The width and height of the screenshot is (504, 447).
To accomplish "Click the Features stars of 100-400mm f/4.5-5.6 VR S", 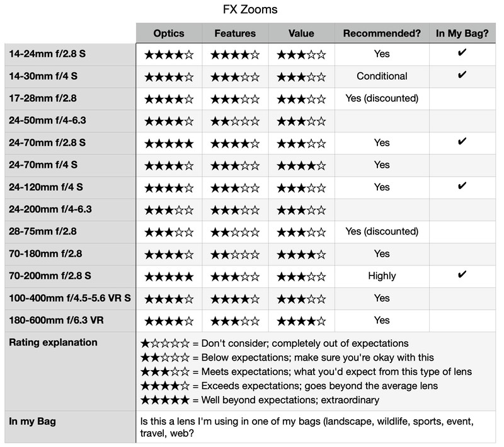I will [x=235, y=299].
